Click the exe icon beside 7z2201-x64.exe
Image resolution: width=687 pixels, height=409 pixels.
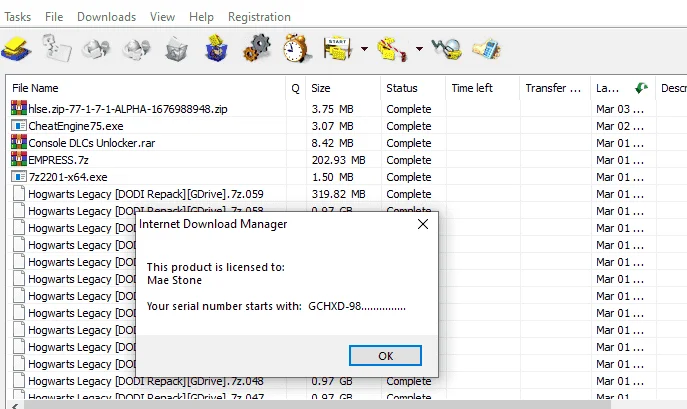(x=19, y=177)
